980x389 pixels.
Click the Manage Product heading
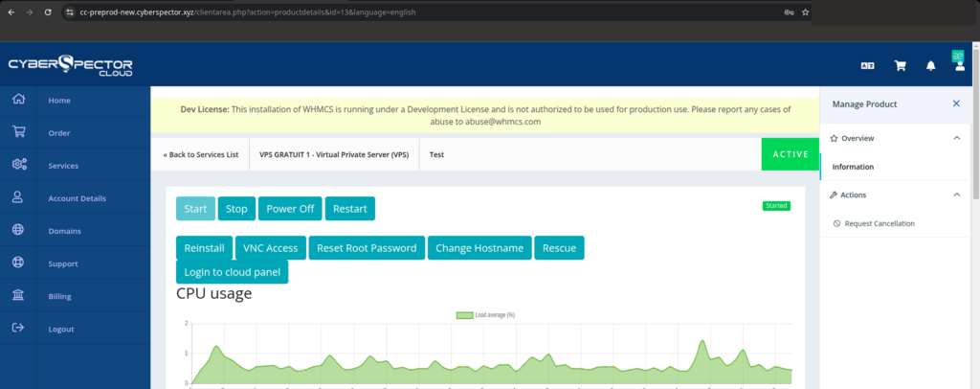(864, 103)
